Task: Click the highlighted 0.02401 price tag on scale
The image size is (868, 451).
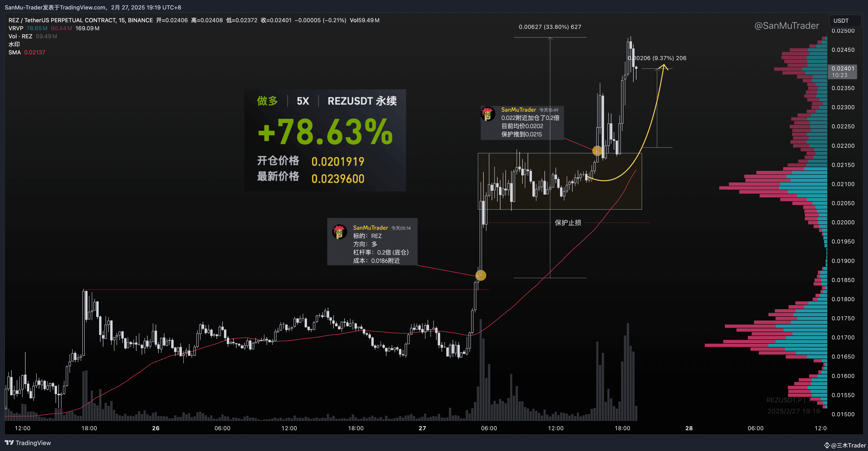Action: tap(843, 71)
